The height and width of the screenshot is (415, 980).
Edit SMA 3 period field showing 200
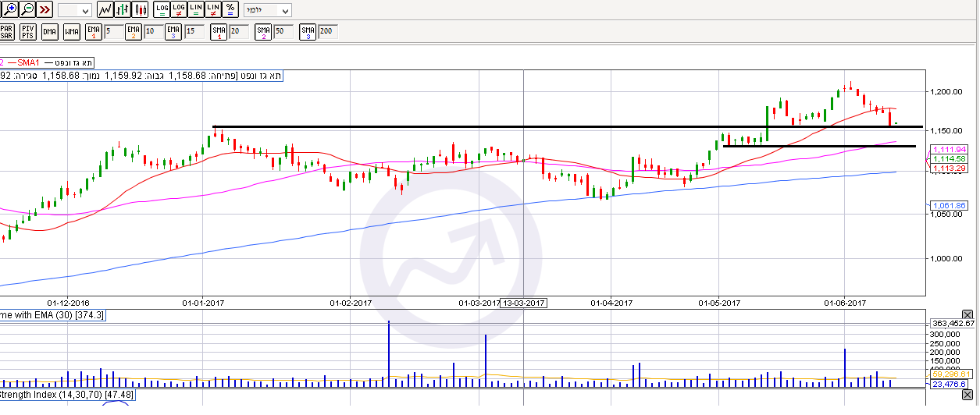tap(328, 30)
